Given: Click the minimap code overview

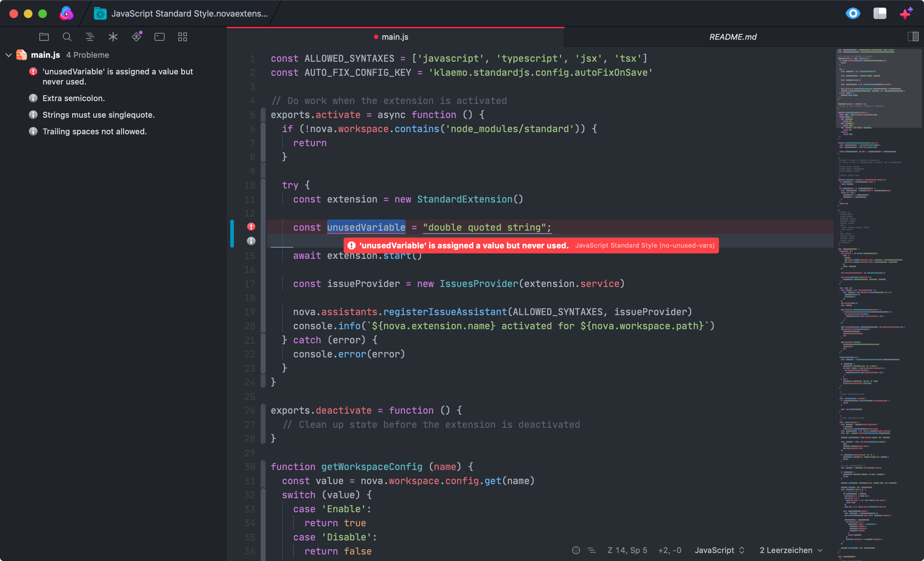Looking at the screenshot, I should tap(877, 262).
